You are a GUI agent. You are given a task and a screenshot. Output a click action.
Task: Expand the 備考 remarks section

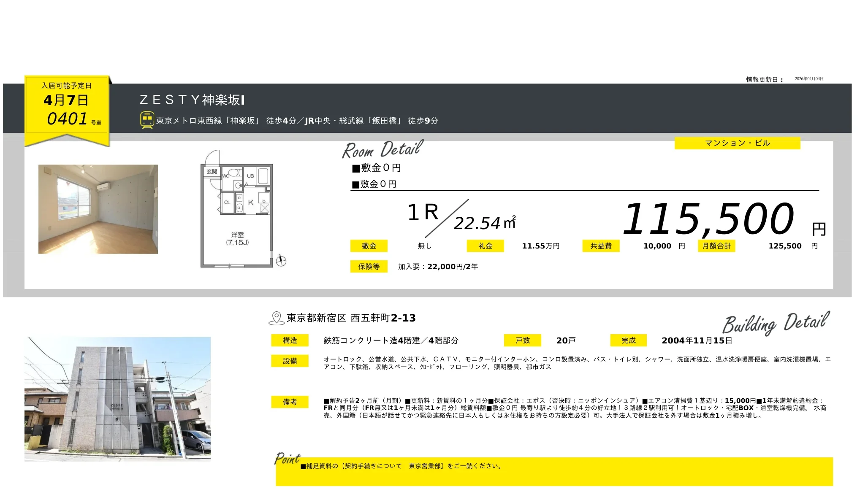[290, 402]
